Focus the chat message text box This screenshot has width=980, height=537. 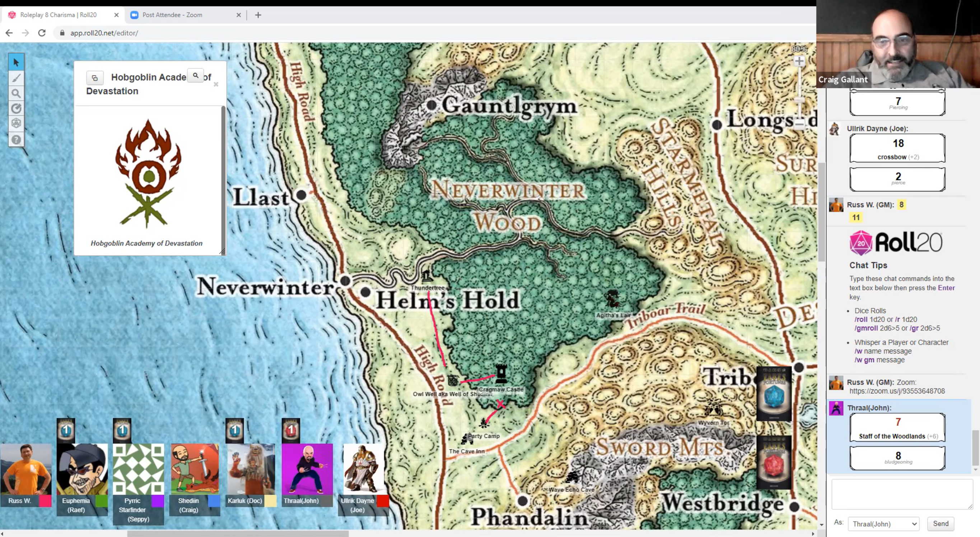[x=902, y=494]
